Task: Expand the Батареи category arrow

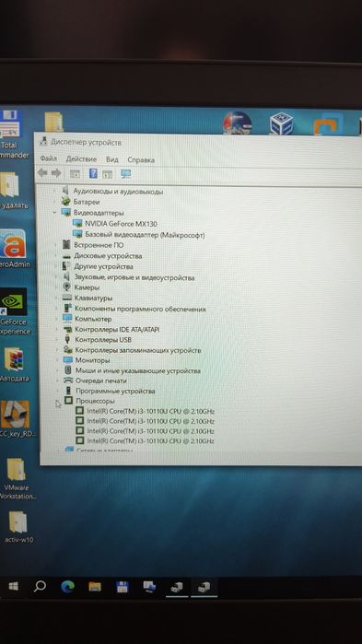Action: (x=55, y=202)
